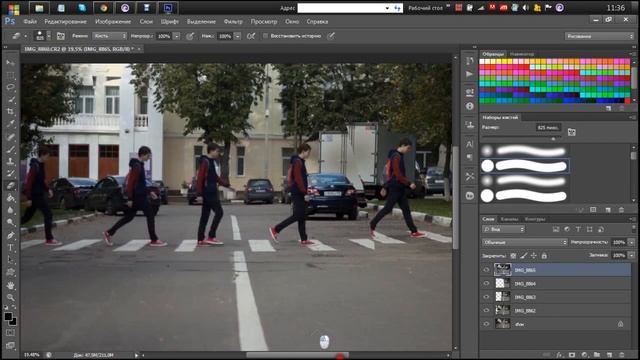Select the Clone Stamp tool

pos(10,161)
